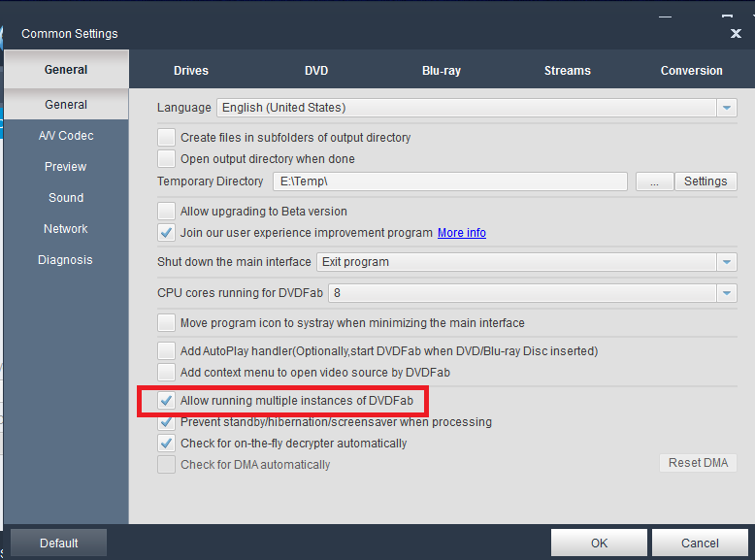This screenshot has height=560, width=755.
Task: Click Settings button beside Temporary Directory
Action: coord(706,181)
